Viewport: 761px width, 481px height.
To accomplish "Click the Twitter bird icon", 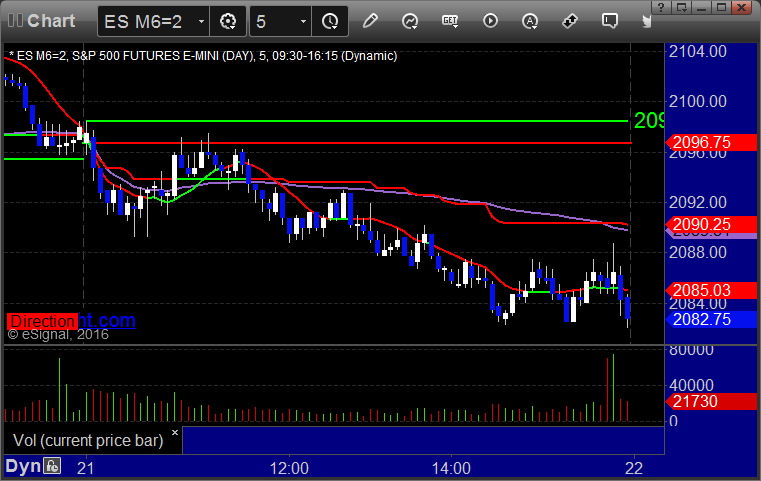I will coord(646,21).
